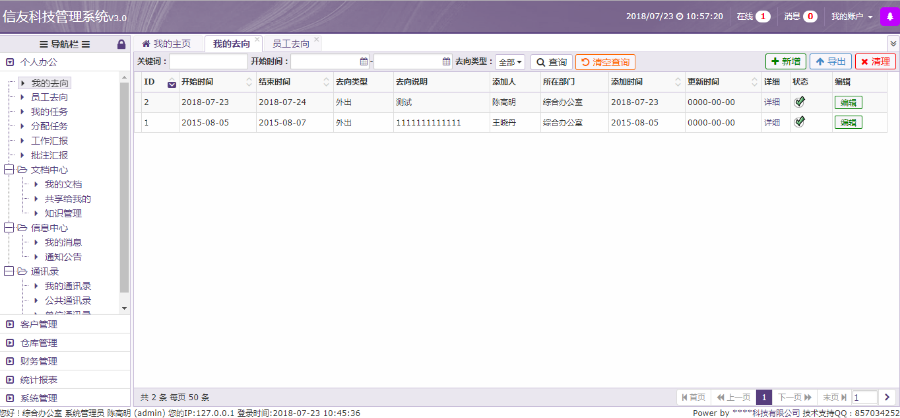The height and width of the screenshot is (418, 900).
Task: Close the 员工去向 tab via its X
Action: pyautogui.click(x=316, y=40)
